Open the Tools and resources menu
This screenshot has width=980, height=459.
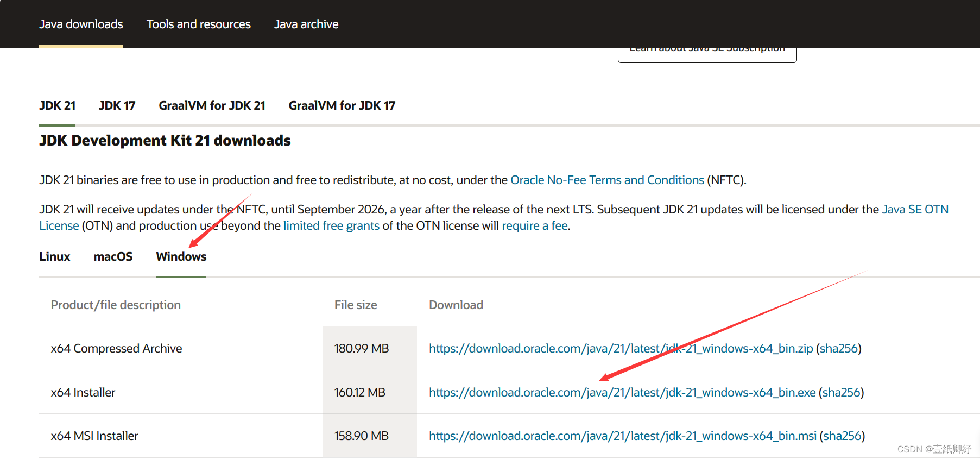198,24
